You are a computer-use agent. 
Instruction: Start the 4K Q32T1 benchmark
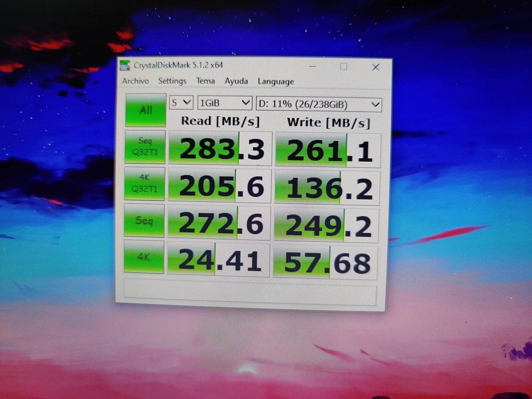coord(144,183)
